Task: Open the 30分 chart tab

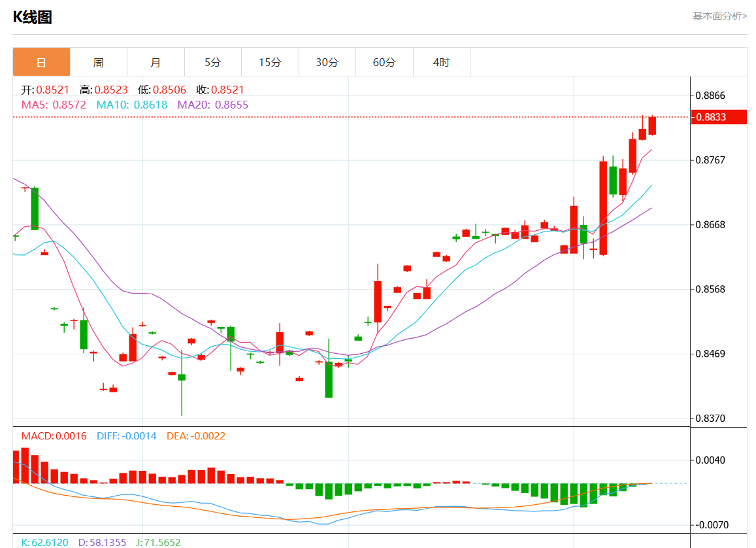Action: [x=327, y=61]
